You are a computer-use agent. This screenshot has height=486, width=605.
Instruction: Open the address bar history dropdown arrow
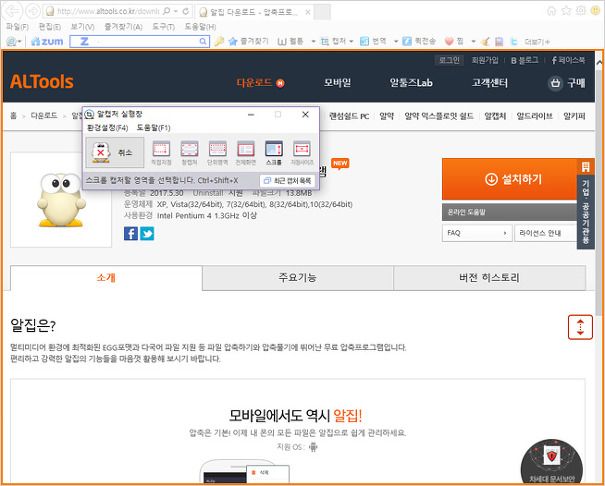176,11
